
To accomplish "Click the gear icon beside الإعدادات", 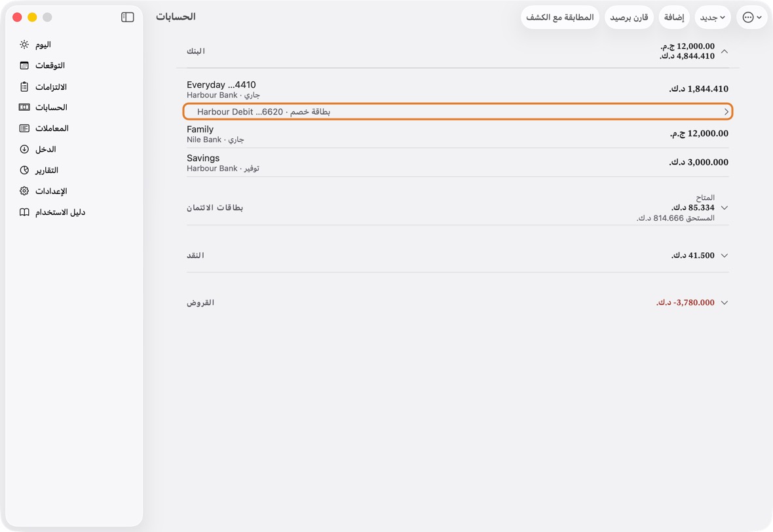I will pos(24,191).
